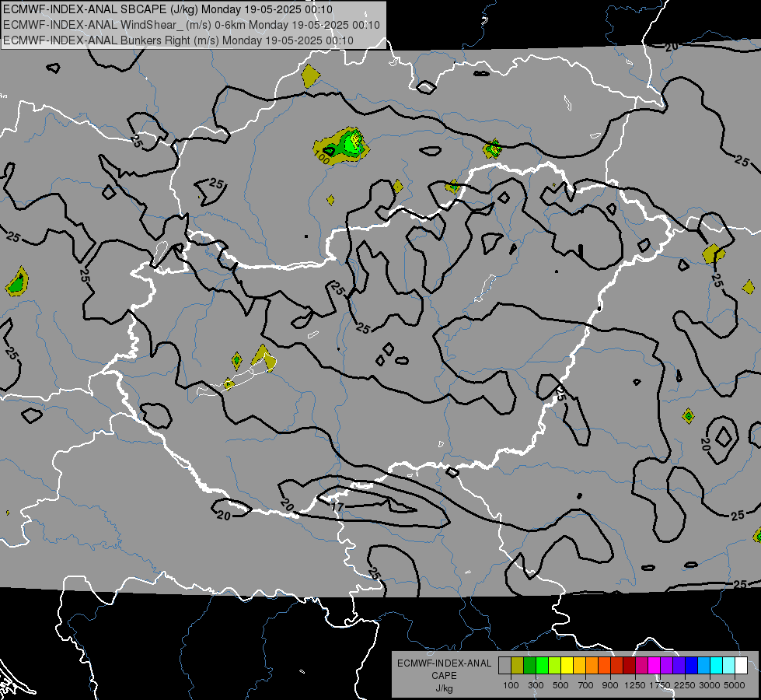
Task: Click the bright magenta swatch before 1750
Action: click(655, 666)
